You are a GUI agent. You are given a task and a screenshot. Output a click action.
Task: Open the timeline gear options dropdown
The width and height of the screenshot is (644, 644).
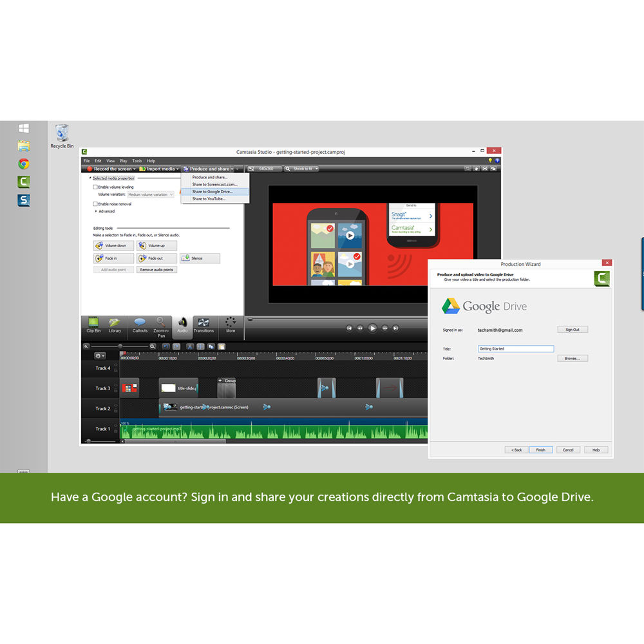point(100,355)
